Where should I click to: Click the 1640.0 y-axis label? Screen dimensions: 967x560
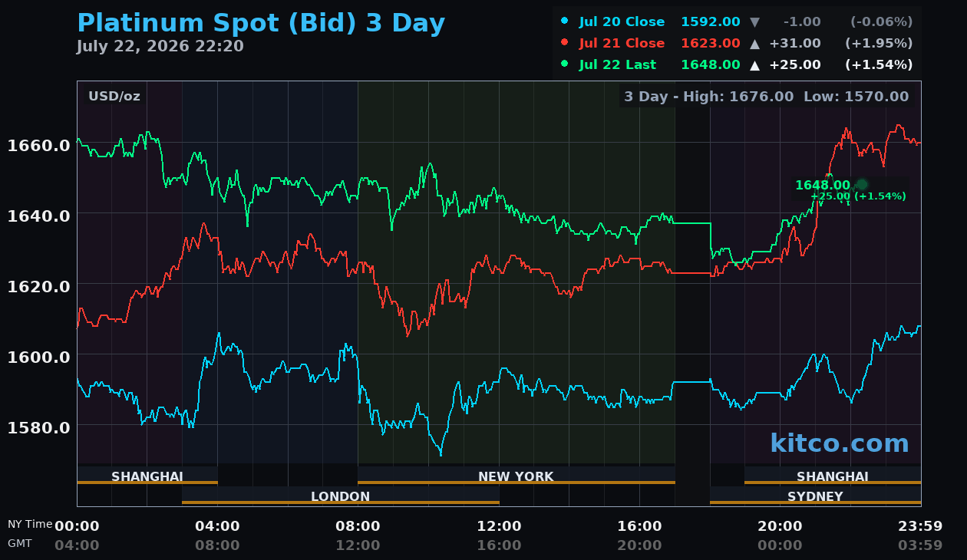tap(38, 216)
